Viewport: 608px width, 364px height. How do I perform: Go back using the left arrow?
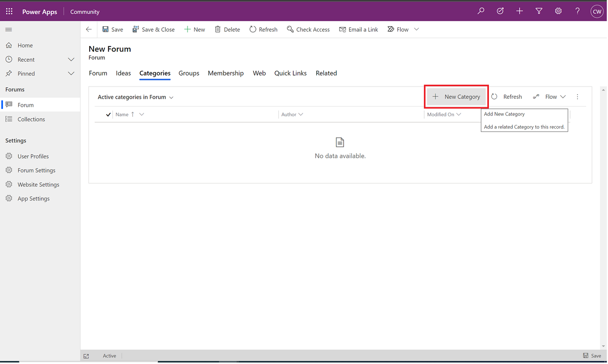pyautogui.click(x=89, y=29)
